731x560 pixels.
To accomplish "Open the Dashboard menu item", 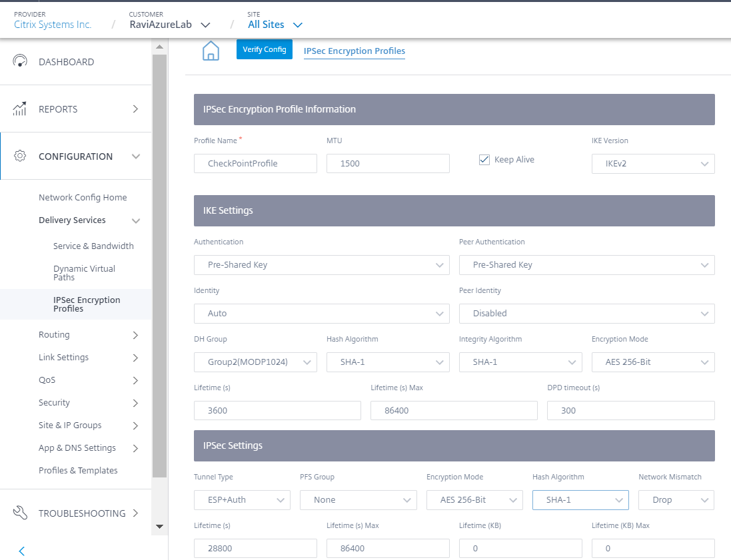I will (x=75, y=61).
